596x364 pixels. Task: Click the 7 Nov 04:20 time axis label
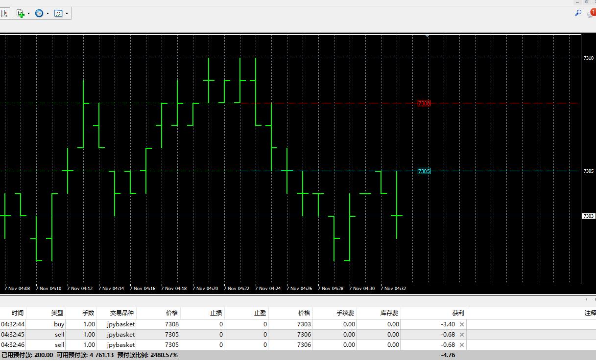[x=205, y=289]
